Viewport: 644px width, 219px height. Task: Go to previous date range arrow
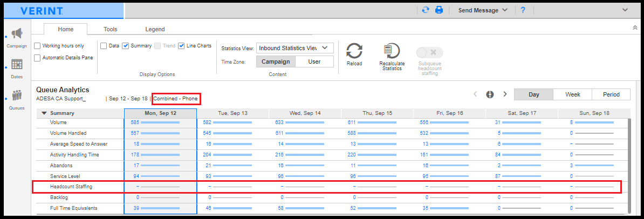(475, 94)
